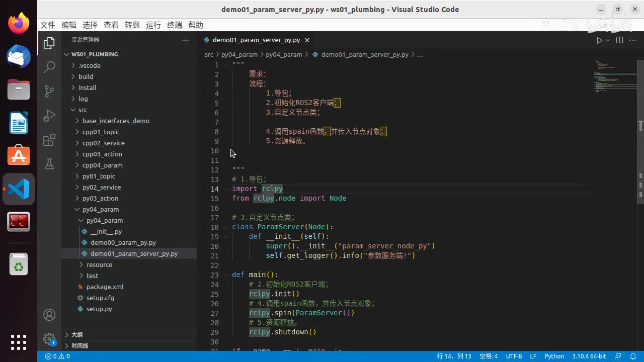This screenshot has height=362, width=644.
Task: Collapse the py04_param package folder
Action: pyautogui.click(x=100, y=209)
